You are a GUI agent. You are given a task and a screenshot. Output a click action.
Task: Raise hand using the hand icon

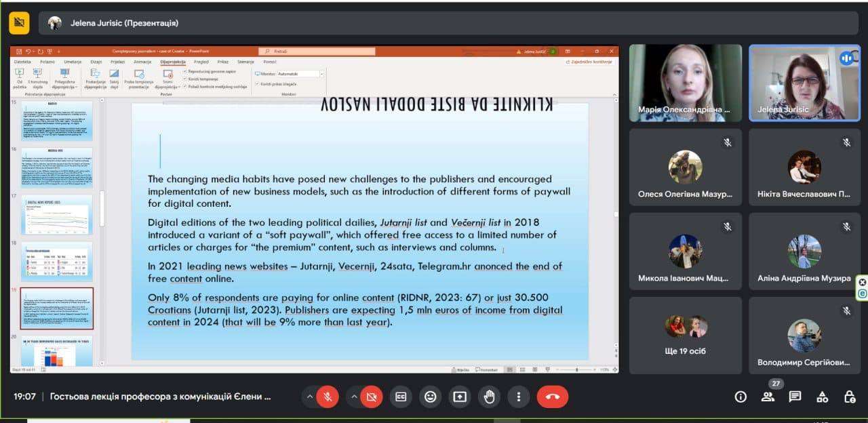pyautogui.click(x=489, y=397)
